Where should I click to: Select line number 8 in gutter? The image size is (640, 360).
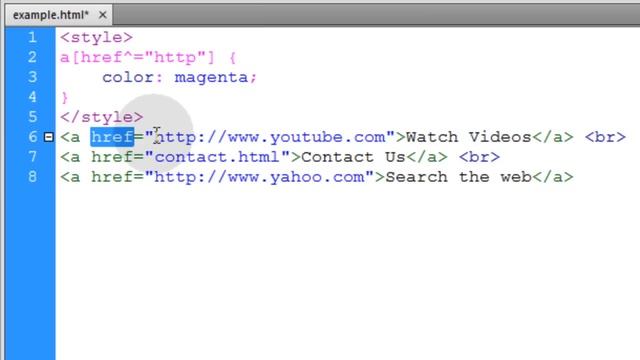(32, 177)
